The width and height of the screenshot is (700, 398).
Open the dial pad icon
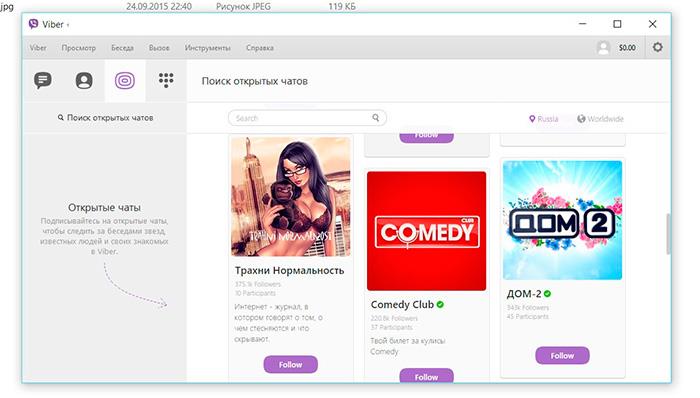(x=166, y=80)
